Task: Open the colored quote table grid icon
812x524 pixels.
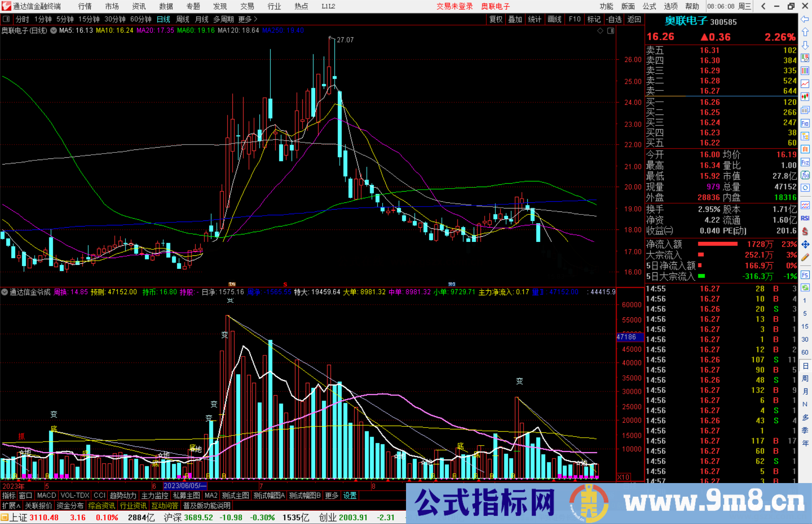Action: pos(805,71)
